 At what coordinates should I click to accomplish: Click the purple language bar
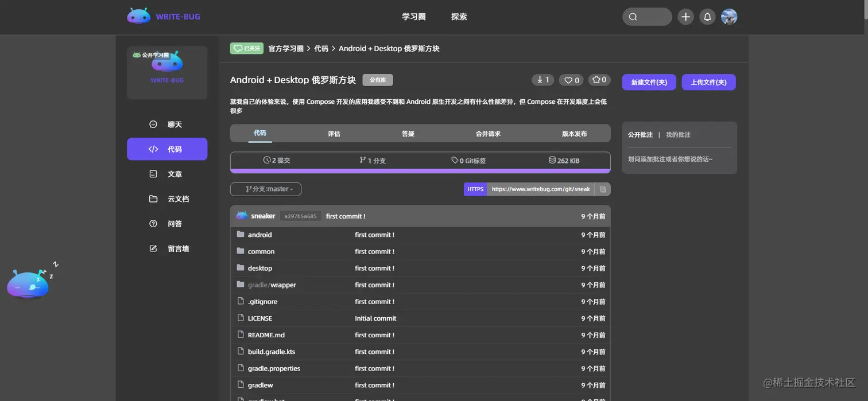(420, 171)
